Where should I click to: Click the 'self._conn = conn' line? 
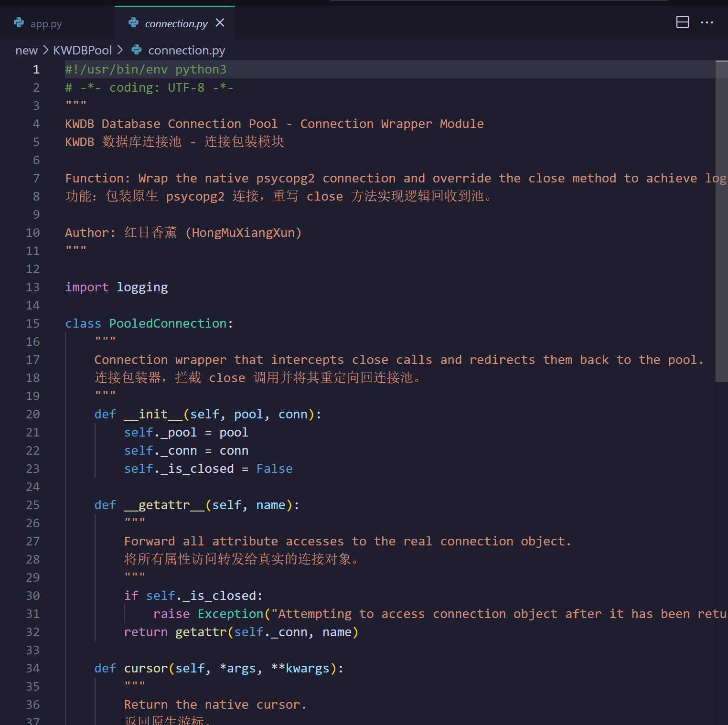186,450
